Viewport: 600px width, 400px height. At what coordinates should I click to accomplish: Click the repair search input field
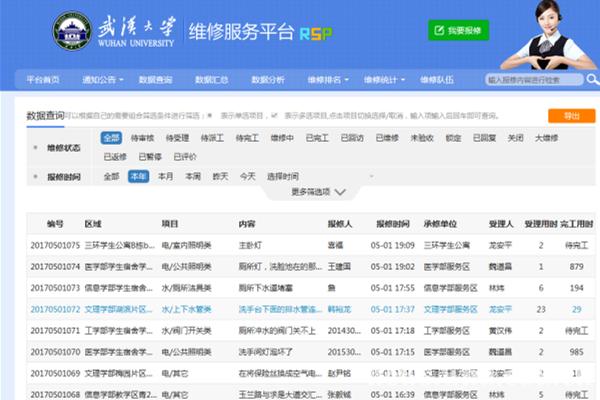tap(534, 79)
